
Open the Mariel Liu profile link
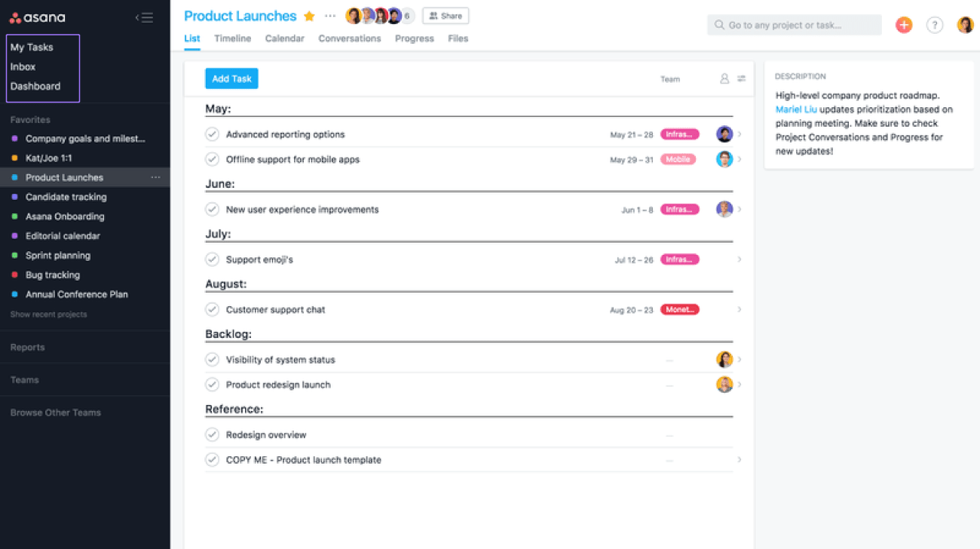coord(796,109)
